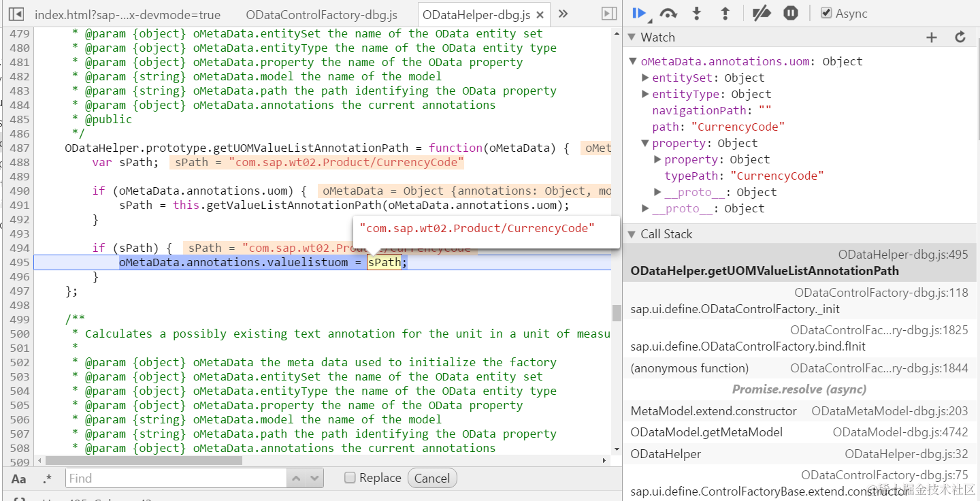Click typePath: "CurrencyCode" entry
Image resolution: width=980 pixels, height=501 pixels.
tap(744, 176)
